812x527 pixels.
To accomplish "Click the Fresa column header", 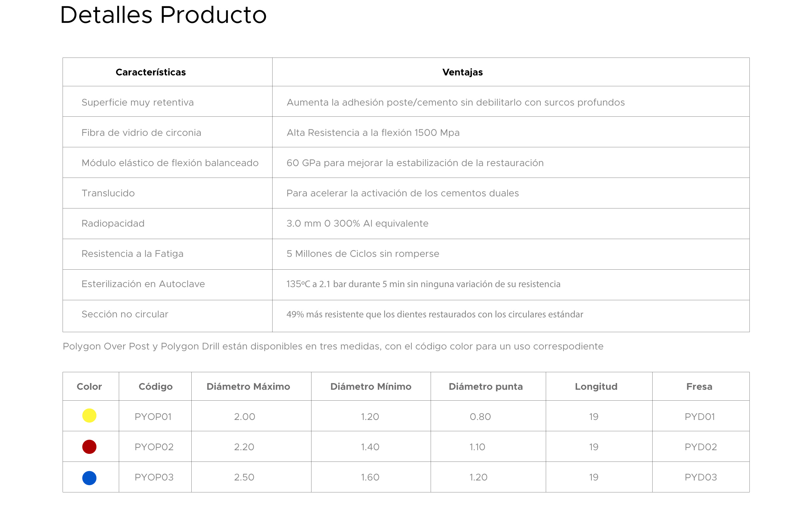I will coord(699,387).
